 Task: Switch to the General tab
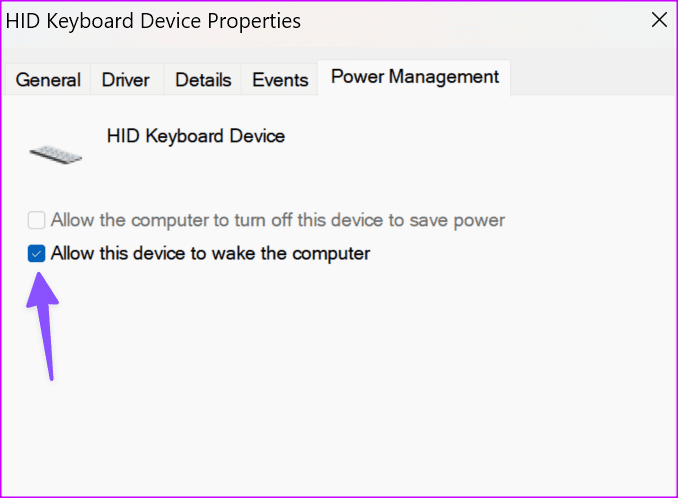tap(48, 80)
